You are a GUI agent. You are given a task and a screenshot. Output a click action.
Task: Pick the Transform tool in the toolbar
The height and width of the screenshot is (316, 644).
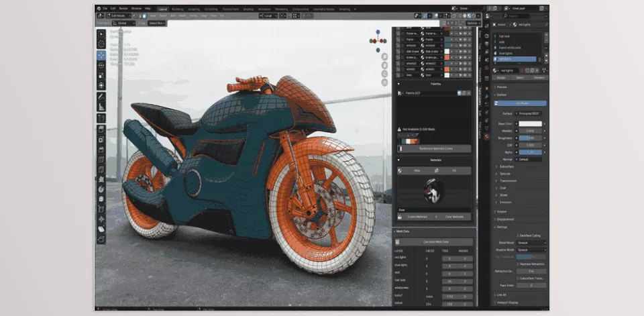101,85
